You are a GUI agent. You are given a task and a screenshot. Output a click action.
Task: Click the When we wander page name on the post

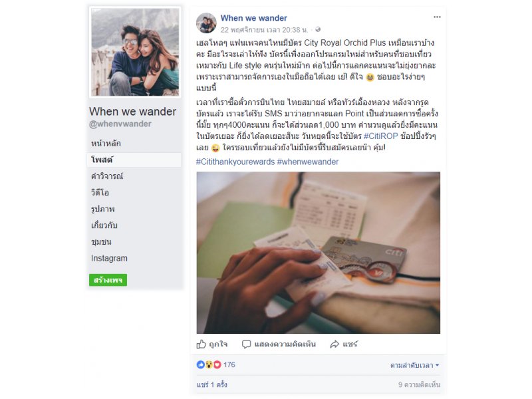pos(254,18)
